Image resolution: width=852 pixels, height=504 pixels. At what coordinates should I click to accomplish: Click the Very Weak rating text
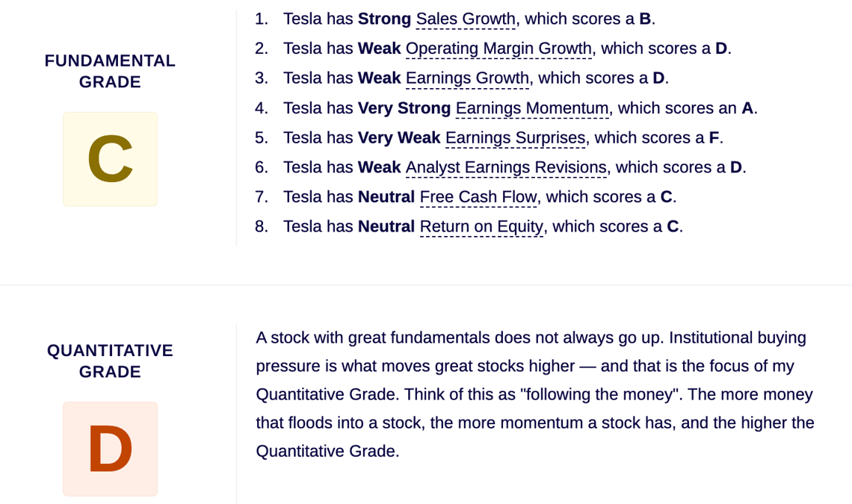tap(399, 138)
